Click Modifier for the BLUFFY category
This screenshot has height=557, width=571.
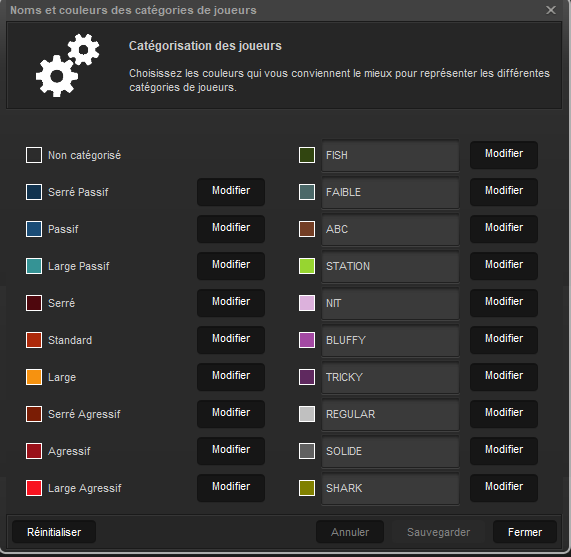504,340
